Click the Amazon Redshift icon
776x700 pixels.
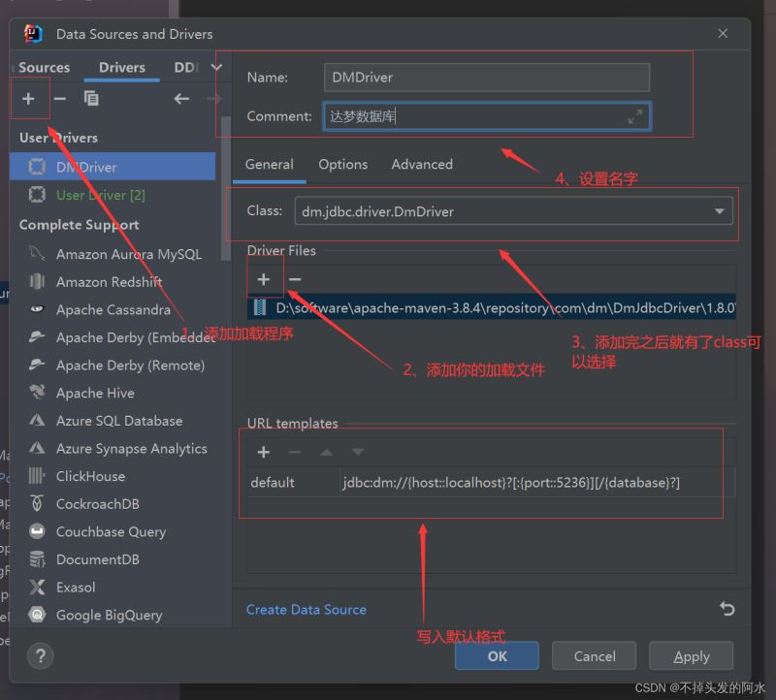coord(37,281)
